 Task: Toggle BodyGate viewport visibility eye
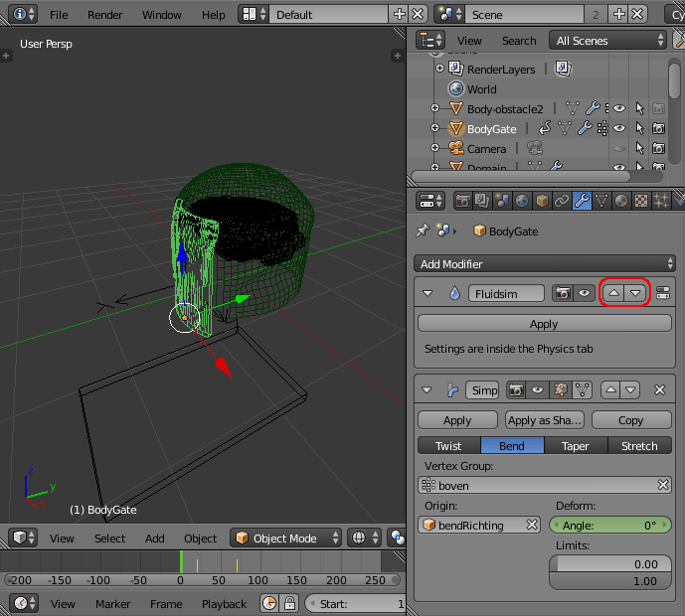tap(619, 128)
